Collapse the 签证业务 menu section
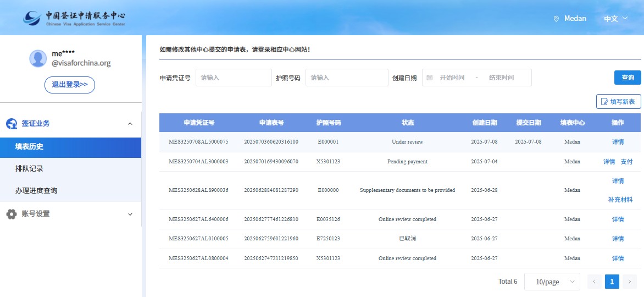644x297 pixels. click(130, 124)
